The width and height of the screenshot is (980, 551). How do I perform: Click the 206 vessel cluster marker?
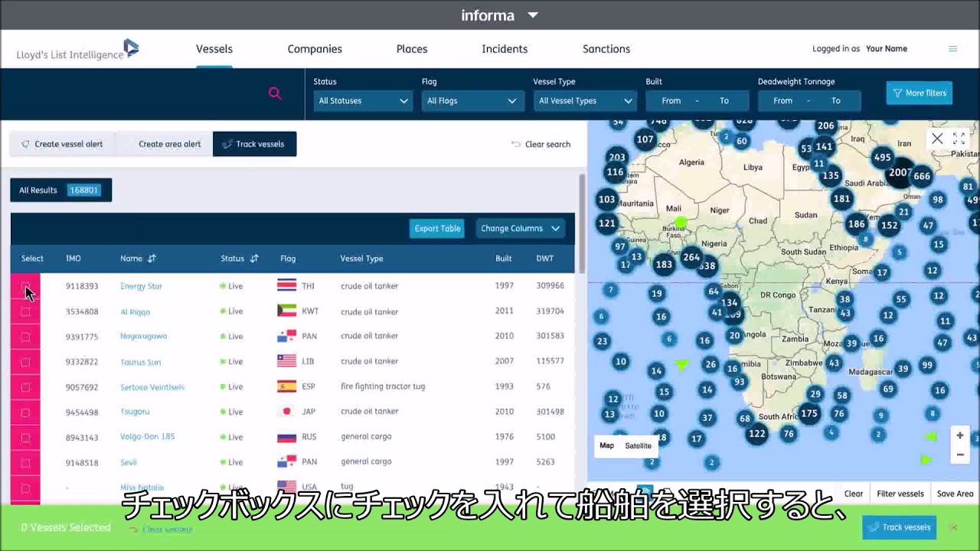(x=825, y=126)
